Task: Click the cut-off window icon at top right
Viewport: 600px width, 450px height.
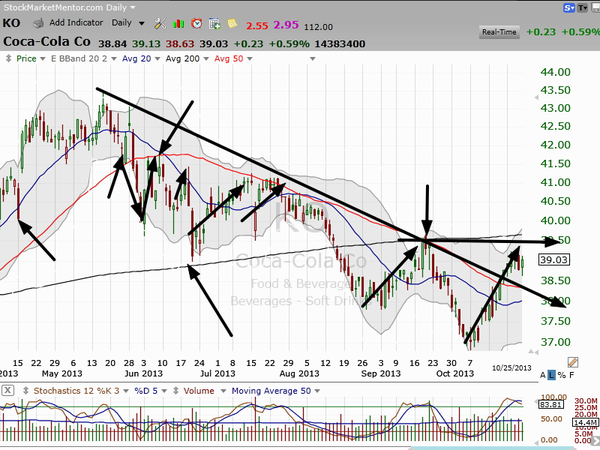Action: (596, 8)
